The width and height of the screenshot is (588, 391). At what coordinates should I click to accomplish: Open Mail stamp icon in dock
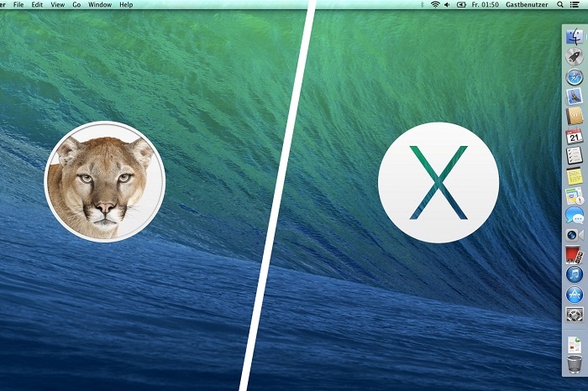pyautogui.click(x=575, y=96)
